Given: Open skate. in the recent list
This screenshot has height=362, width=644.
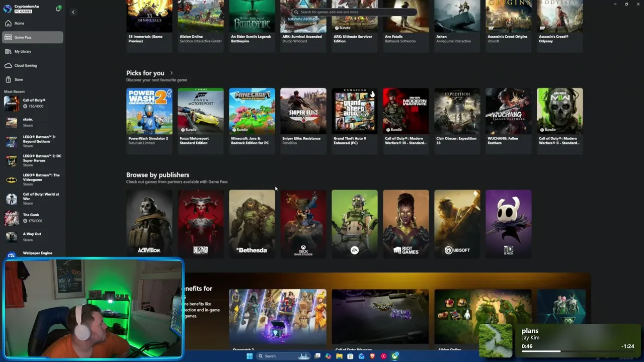Looking at the screenshot, I should click(x=33, y=122).
